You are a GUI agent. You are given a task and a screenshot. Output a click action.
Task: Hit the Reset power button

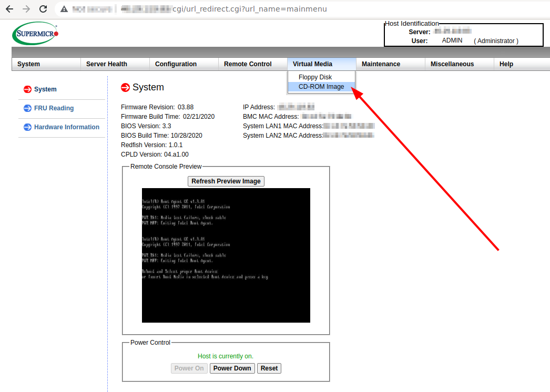point(269,368)
